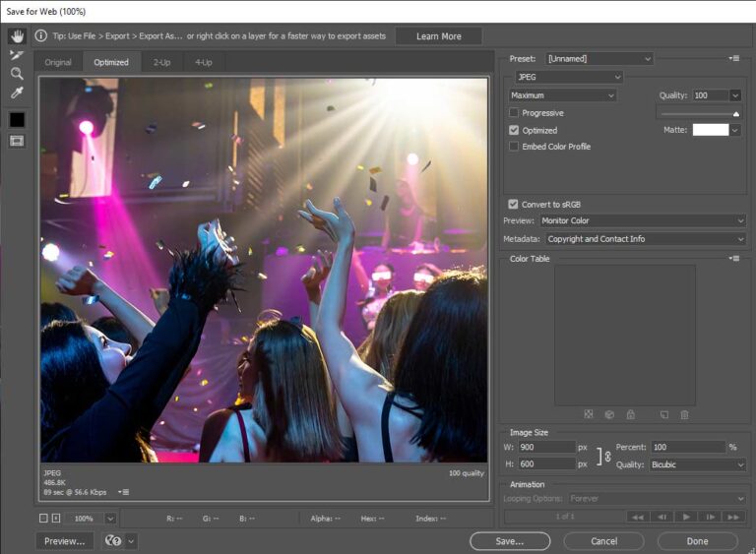
Task: Enable the Progressive checkbox
Action: (514, 113)
